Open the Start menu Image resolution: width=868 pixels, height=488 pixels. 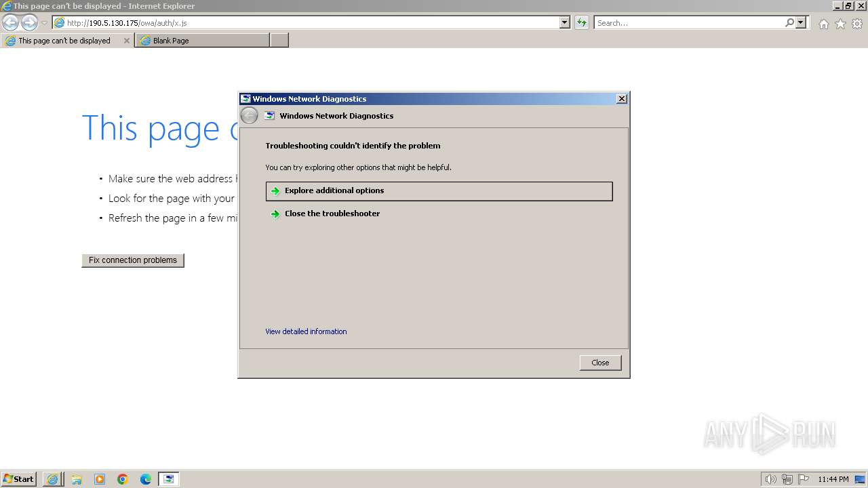(x=18, y=479)
